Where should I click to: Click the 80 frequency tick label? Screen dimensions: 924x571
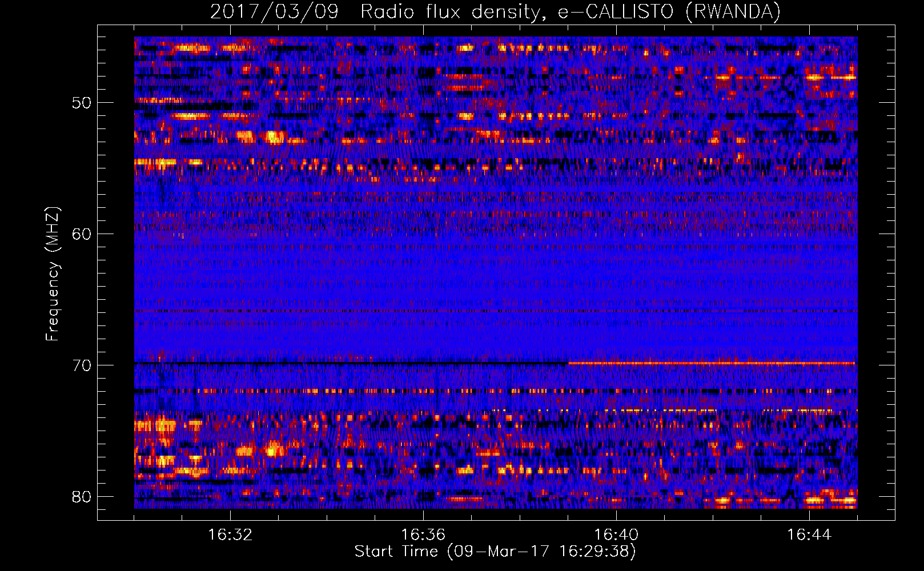tap(82, 496)
